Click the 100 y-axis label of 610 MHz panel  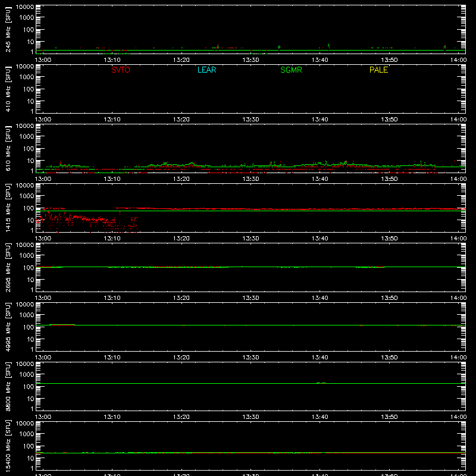click(x=29, y=149)
